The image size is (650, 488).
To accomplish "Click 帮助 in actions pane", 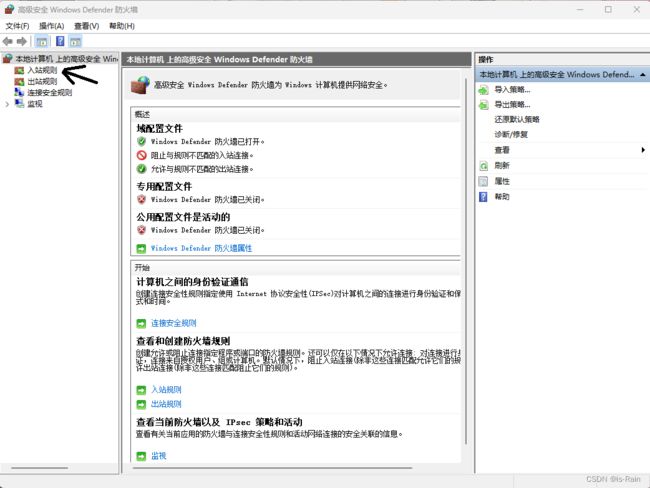I will click(502, 197).
